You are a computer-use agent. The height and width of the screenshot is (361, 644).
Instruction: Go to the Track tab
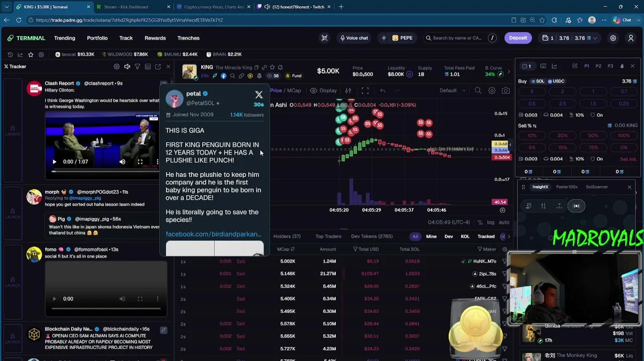pyautogui.click(x=126, y=38)
